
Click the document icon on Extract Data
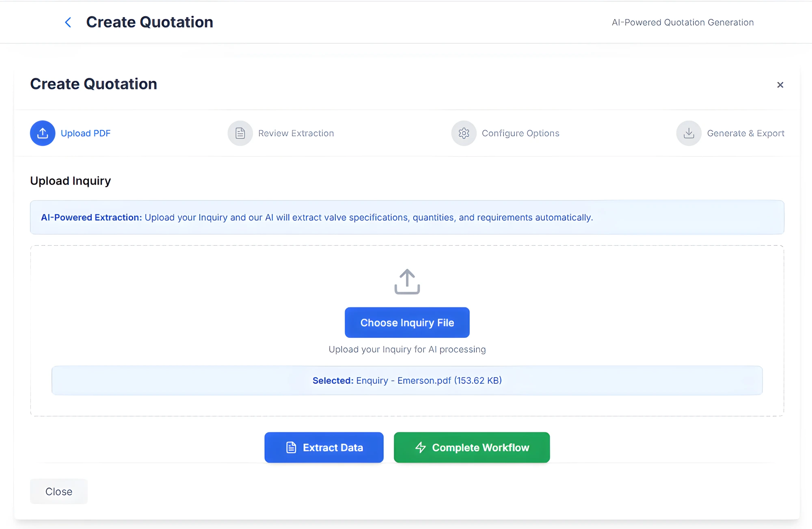tap(291, 447)
